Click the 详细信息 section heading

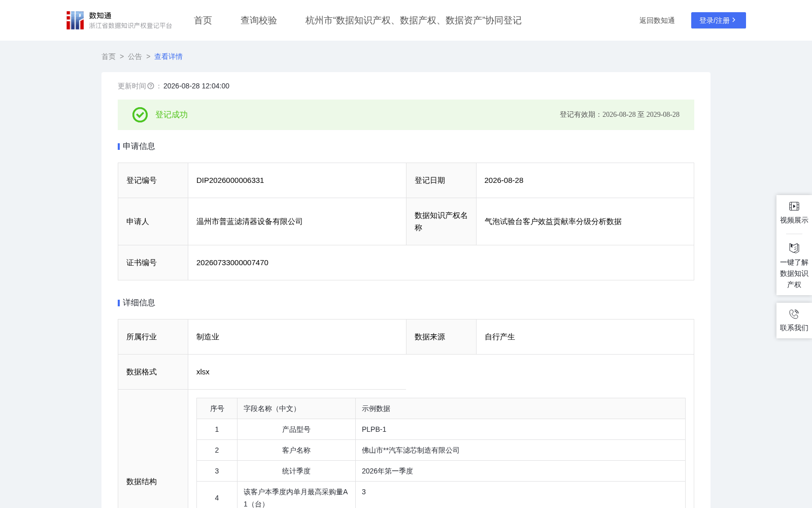point(139,303)
